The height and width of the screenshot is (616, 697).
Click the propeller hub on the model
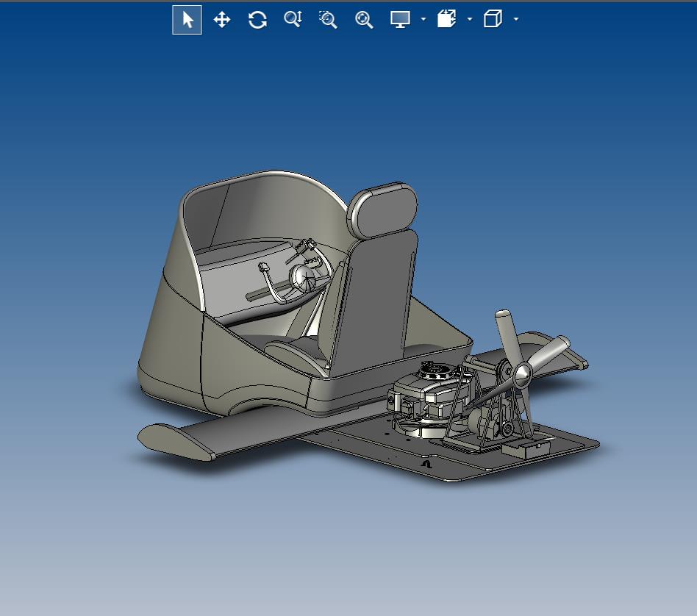pyautogui.click(x=522, y=375)
